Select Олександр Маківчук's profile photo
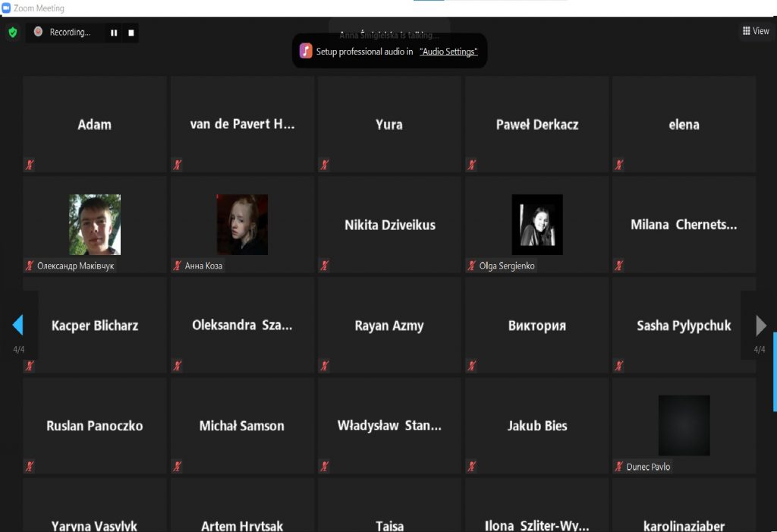 [x=95, y=225]
